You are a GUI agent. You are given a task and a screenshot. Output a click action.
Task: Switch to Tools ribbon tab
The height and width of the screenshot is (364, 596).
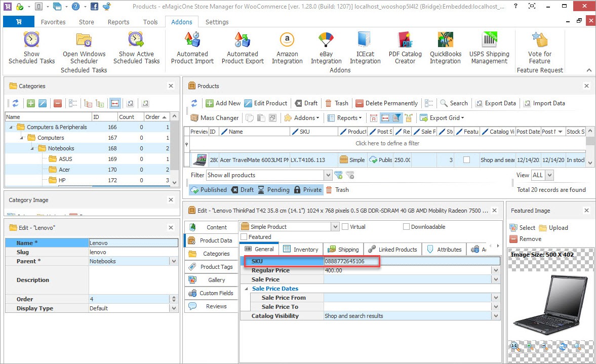coord(150,22)
